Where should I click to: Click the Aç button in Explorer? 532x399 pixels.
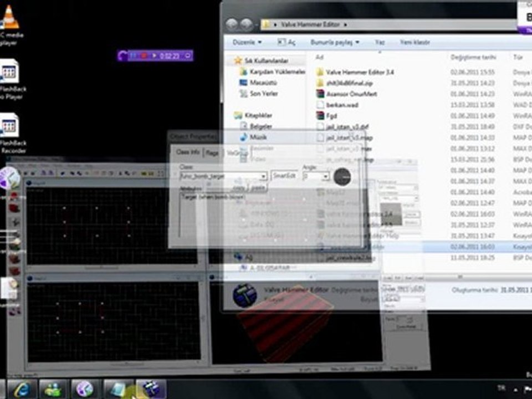coord(287,43)
